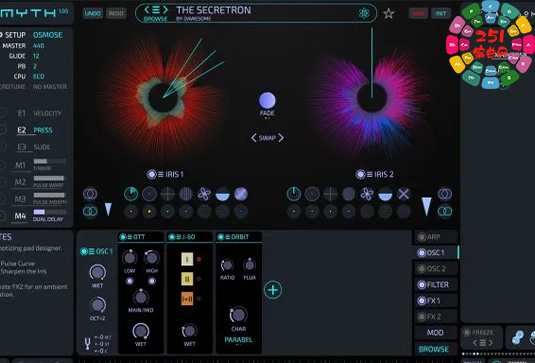Toggle J-60 effect on/off

click(x=172, y=237)
